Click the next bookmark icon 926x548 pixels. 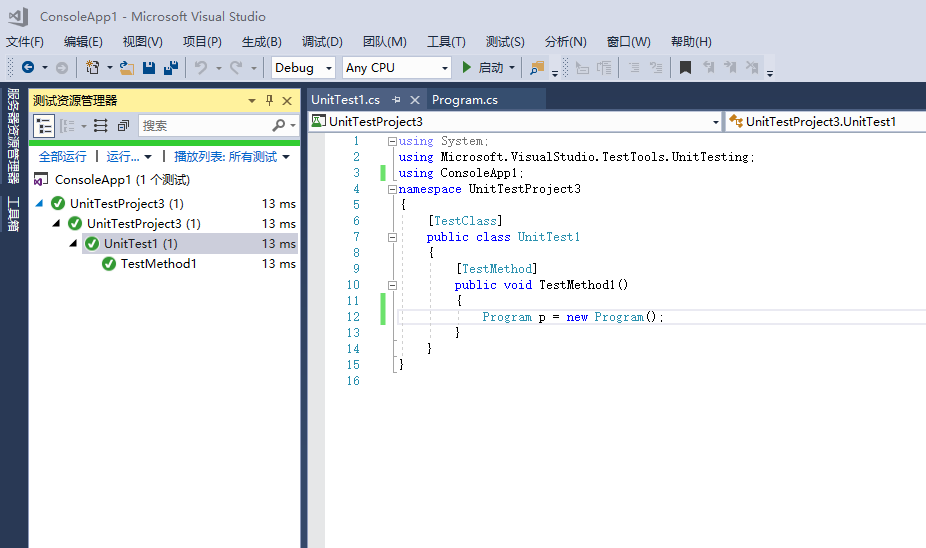click(730, 67)
